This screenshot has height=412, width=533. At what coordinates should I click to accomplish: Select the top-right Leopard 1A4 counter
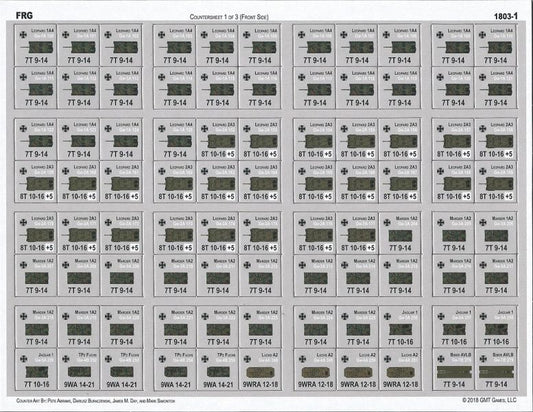pyautogui.click(x=496, y=45)
